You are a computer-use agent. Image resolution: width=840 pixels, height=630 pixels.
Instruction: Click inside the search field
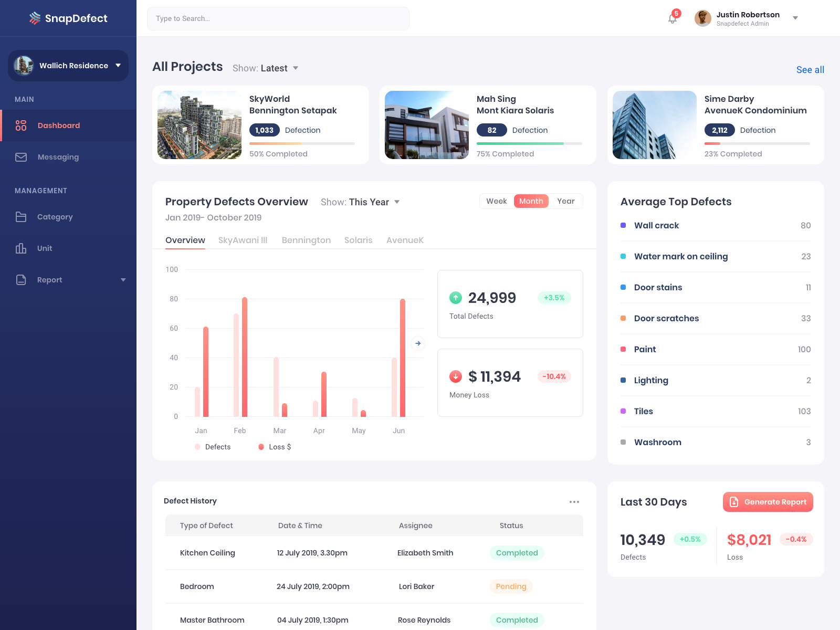click(278, 18)
